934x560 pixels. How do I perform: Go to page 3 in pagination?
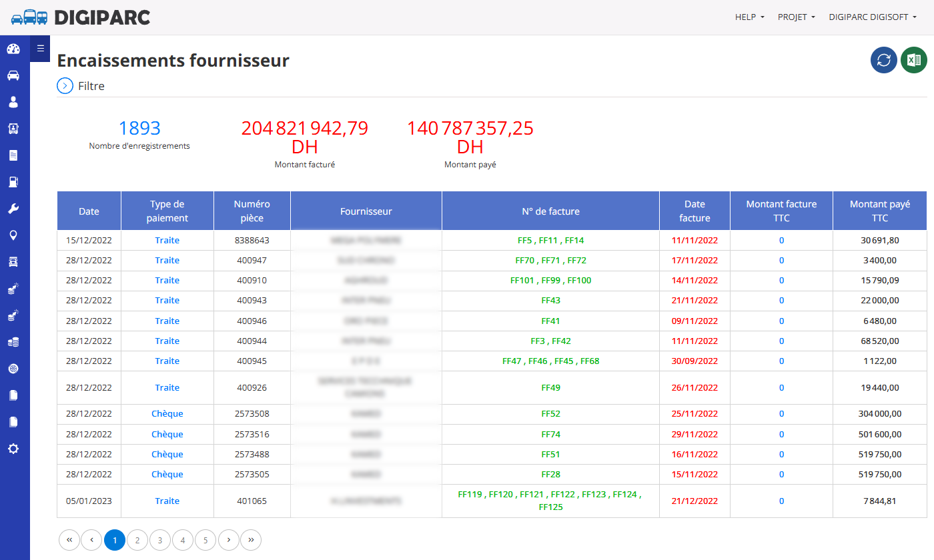coord(160,540)
